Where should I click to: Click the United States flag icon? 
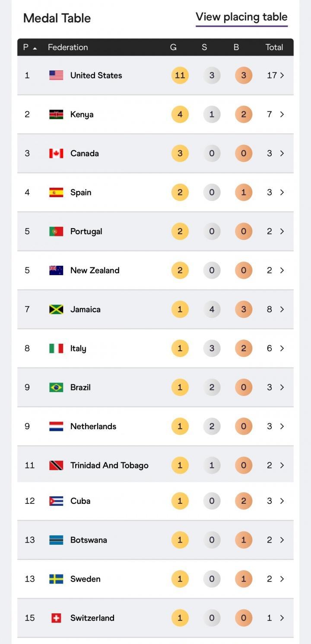coord(56,75)
